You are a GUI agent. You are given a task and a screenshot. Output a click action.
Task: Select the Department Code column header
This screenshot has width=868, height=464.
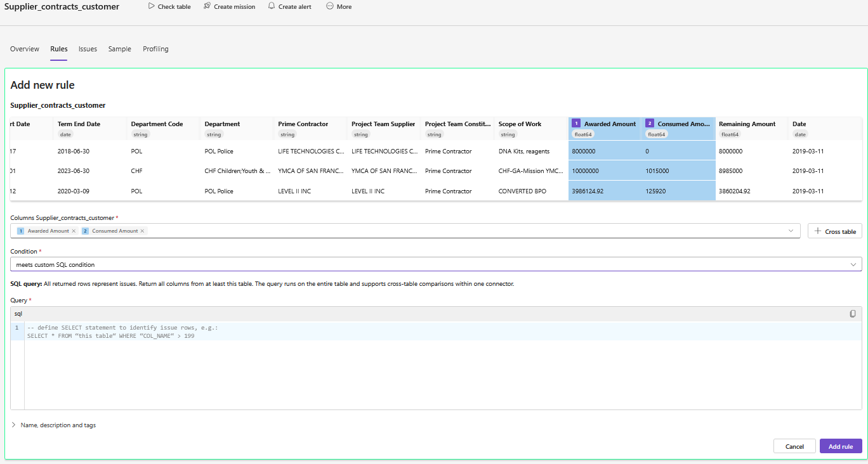pyautogui.click(x=157, y=124)
